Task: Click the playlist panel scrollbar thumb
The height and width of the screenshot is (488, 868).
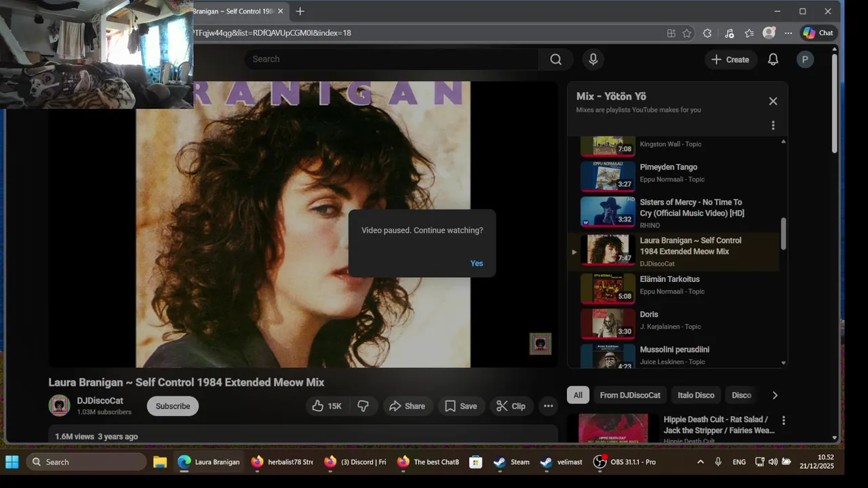Action: tap(783, 234)
